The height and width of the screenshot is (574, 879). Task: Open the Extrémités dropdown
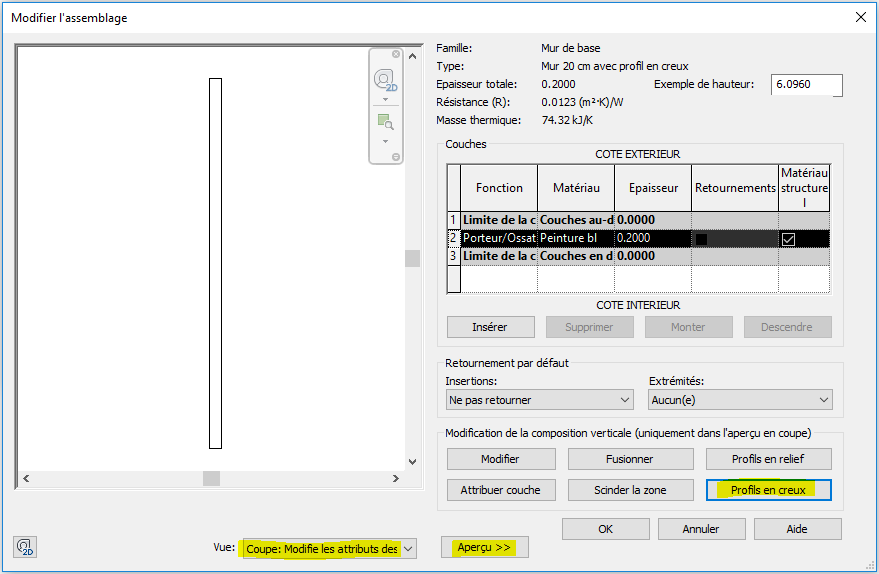click(739, 400)
